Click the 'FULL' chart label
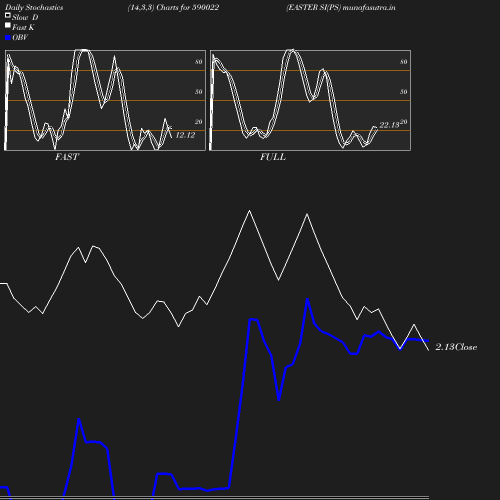Screen dimensions: 500x500 (x=273, y=157)
